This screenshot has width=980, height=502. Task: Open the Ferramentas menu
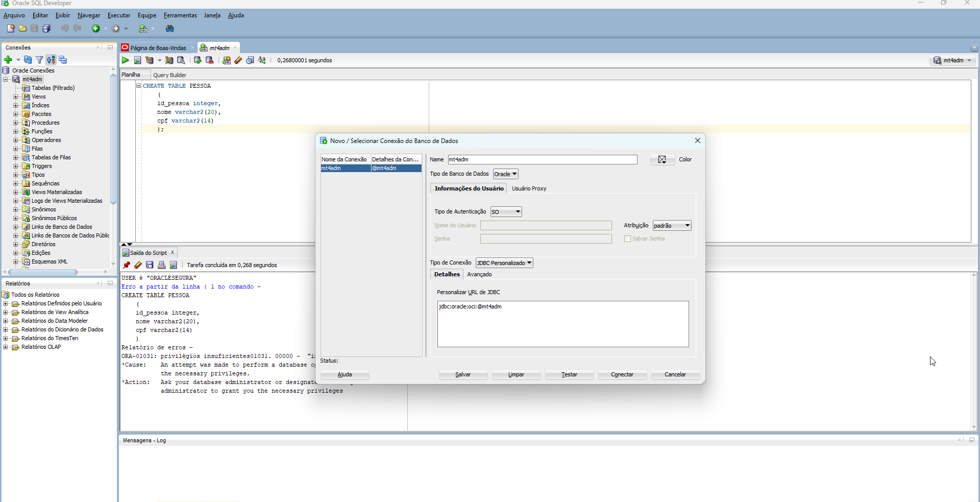click(180, 15)
